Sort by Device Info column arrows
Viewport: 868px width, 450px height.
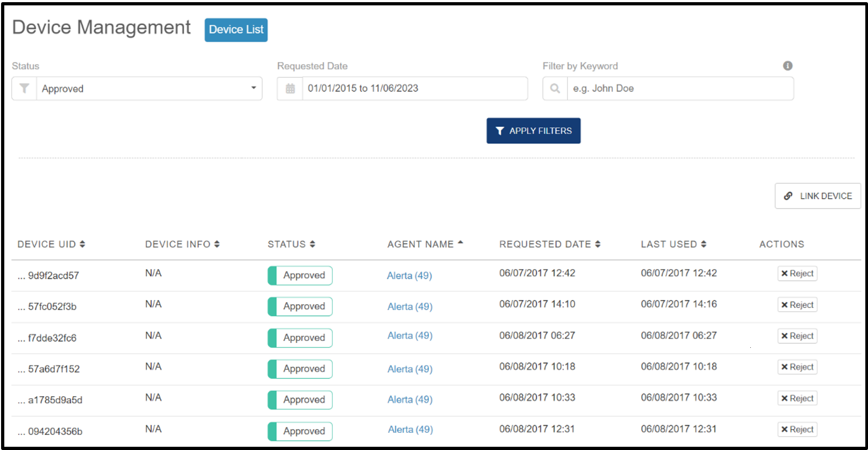pos(217,244)
